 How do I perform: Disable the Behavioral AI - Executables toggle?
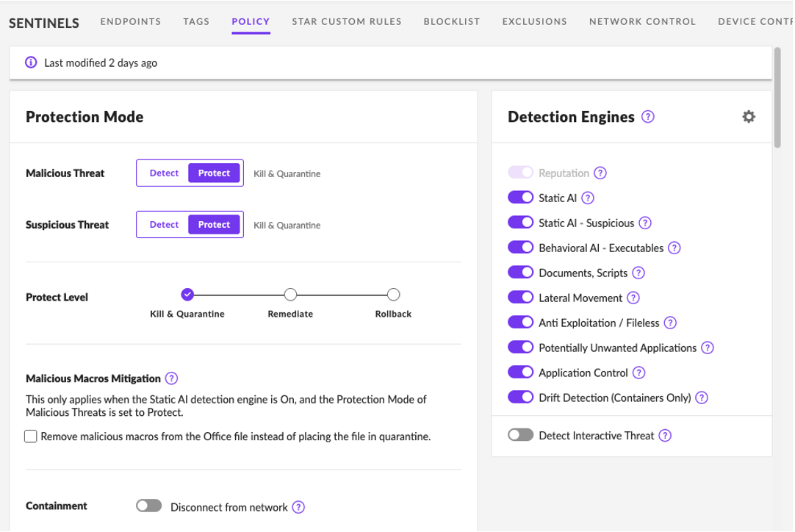tap(520, 248)
